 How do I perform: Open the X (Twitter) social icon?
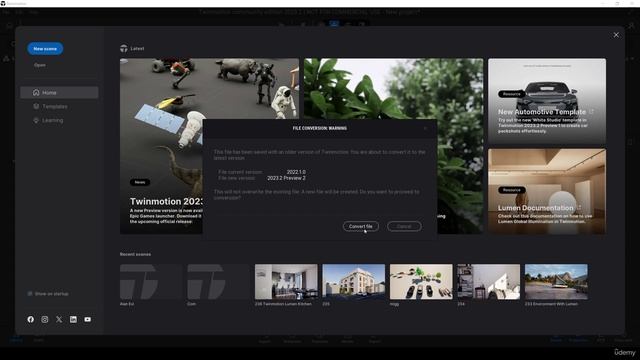59,319
